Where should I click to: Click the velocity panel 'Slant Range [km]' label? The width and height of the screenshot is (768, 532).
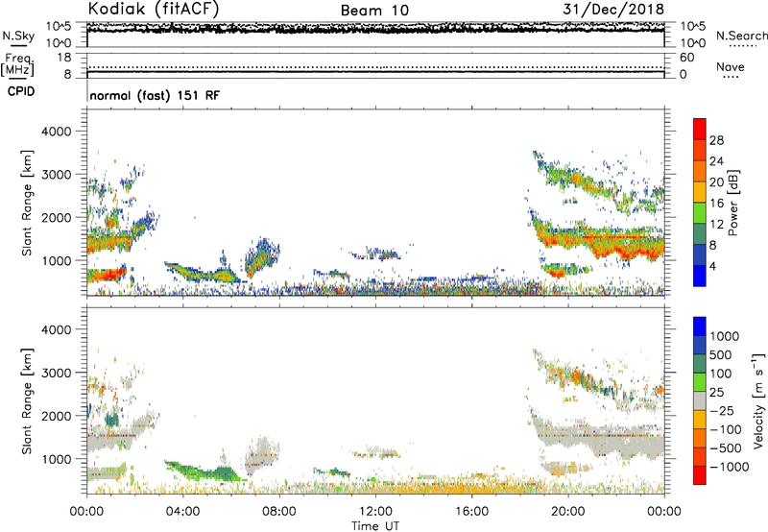tap(27, 401)
